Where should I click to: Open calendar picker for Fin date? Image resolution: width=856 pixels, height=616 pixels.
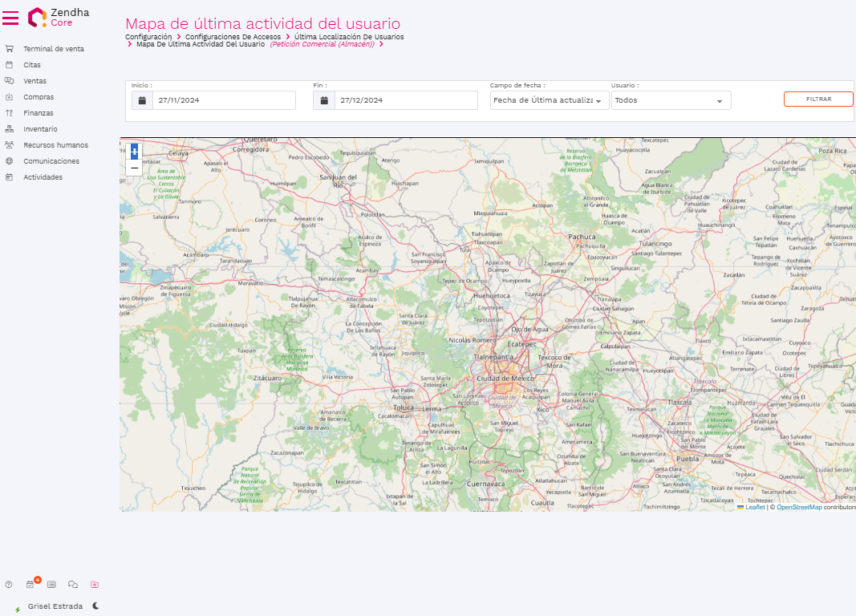click(x=324, y=100)
